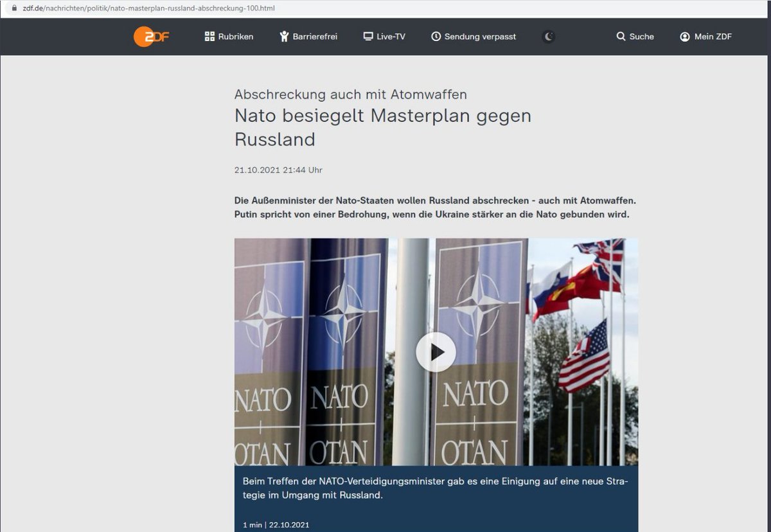
Task: Click the timestamp 21.10.2021 21:44 Uhr
Action: tap(278, 170)
